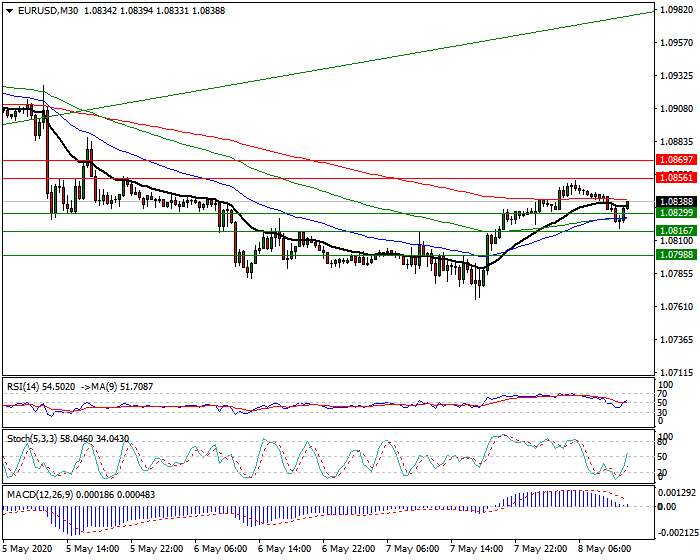Image resolution: width=700 pixels, height=560 pixels.
Task: Click the 6 May 14:00 time axis label
Action: pyautogui.click(x=284, y=549)
